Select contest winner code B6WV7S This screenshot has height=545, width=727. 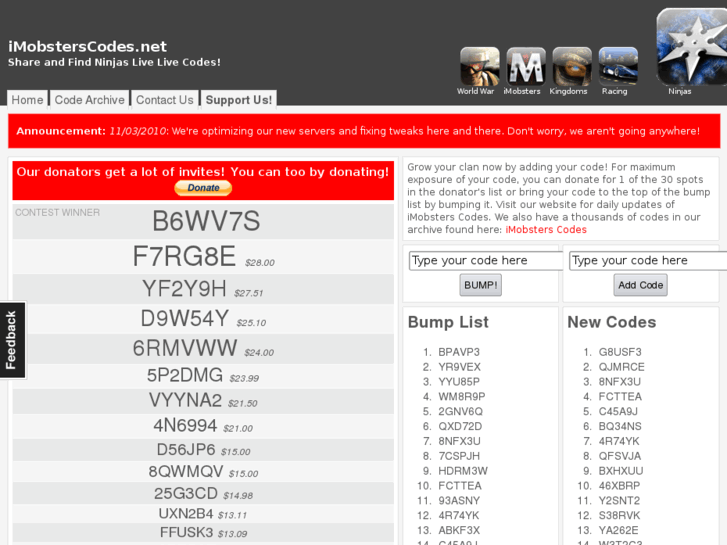pos(206,221)
